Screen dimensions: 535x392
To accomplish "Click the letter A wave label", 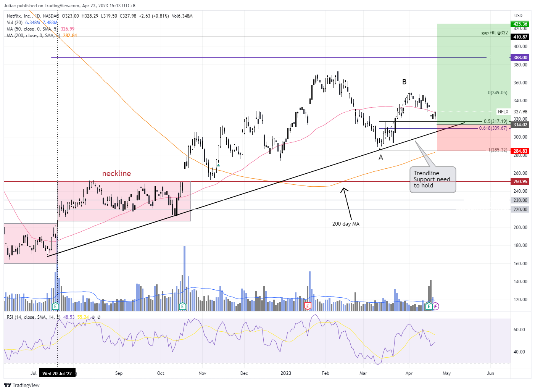I will 381,157.
